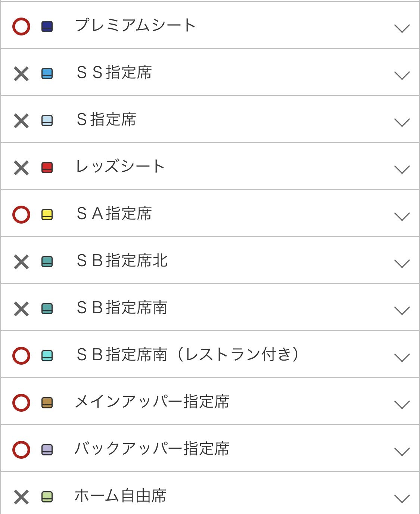Screen dimensions: 420x514
Task: Click the available circle icon for プレミアムシート
Action: coord(21,27)
